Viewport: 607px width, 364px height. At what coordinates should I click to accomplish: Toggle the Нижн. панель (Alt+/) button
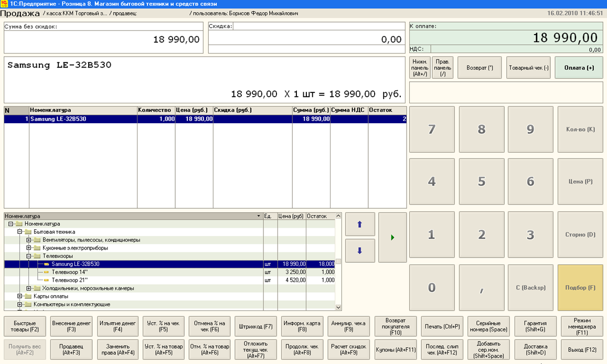420,68
